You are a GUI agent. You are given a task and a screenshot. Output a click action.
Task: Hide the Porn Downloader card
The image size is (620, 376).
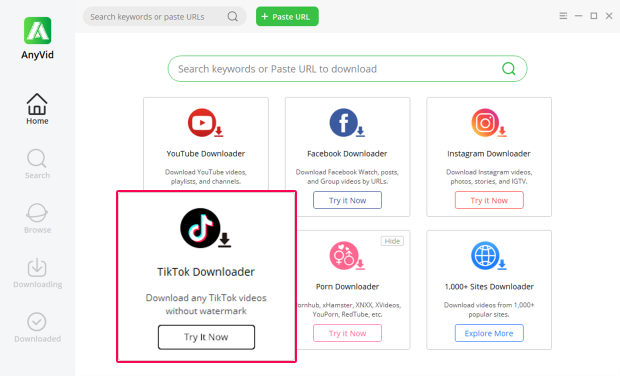coord(392,241)
